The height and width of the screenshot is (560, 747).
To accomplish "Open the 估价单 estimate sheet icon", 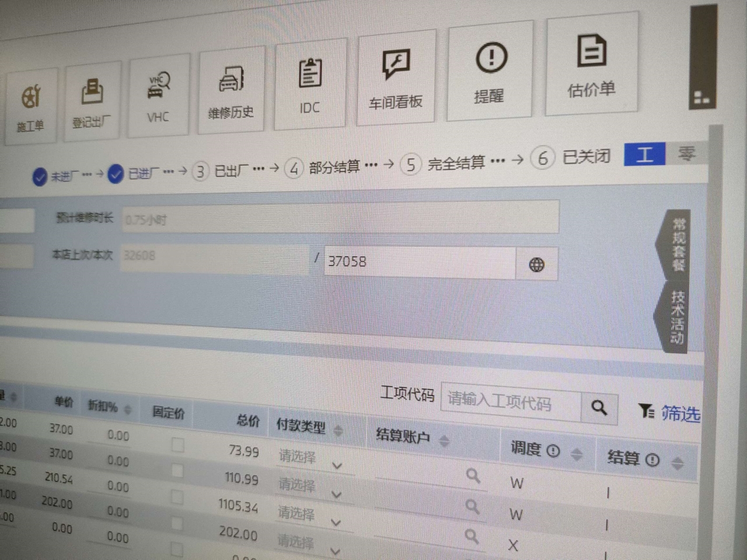I will [x=592, y=63].
